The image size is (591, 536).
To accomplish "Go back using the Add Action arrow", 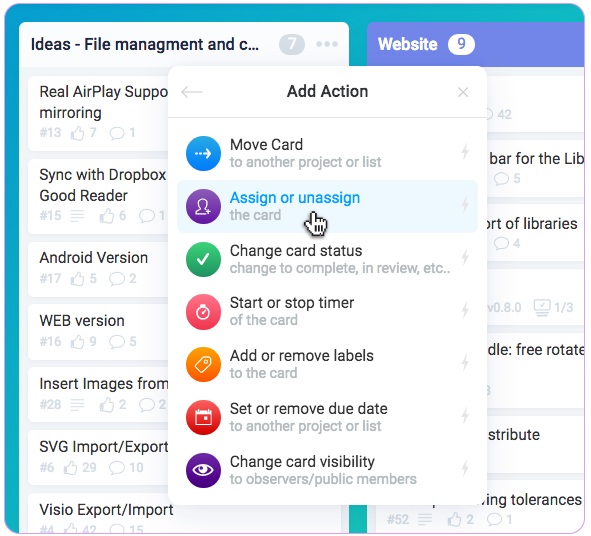I will (192, 92).
